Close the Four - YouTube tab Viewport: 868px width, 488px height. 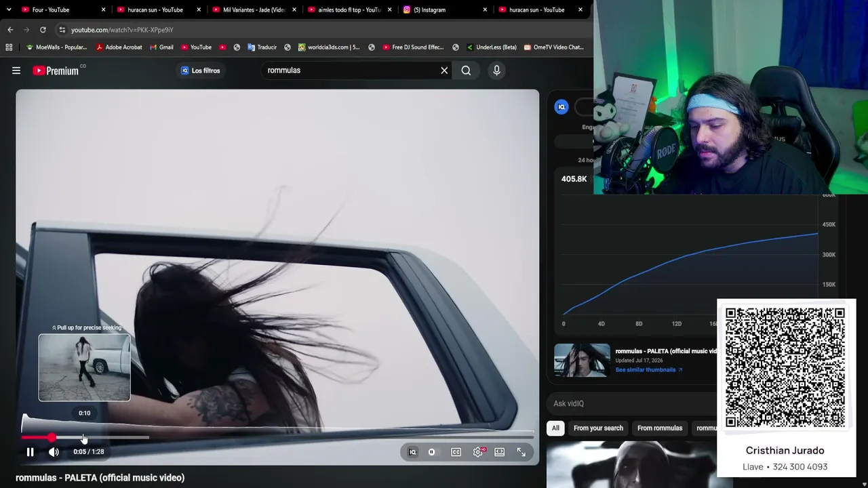tap(103, 9)
